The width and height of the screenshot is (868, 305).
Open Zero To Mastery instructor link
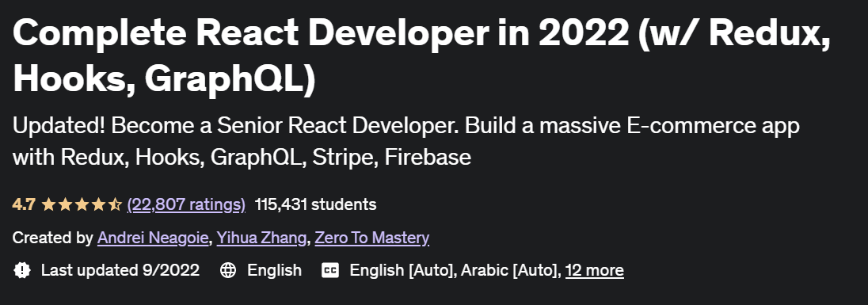tap(372, 238)
